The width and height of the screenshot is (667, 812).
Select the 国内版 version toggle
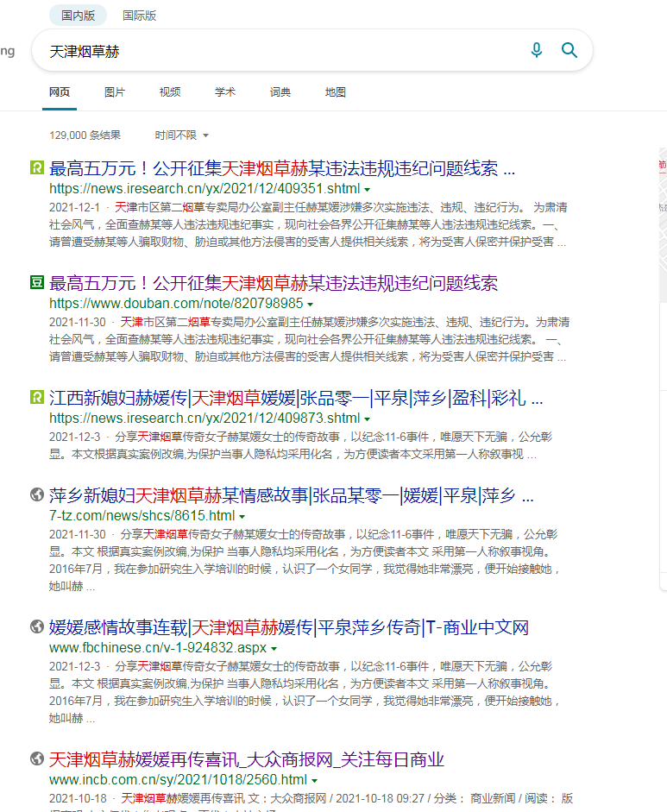(79, 16)
